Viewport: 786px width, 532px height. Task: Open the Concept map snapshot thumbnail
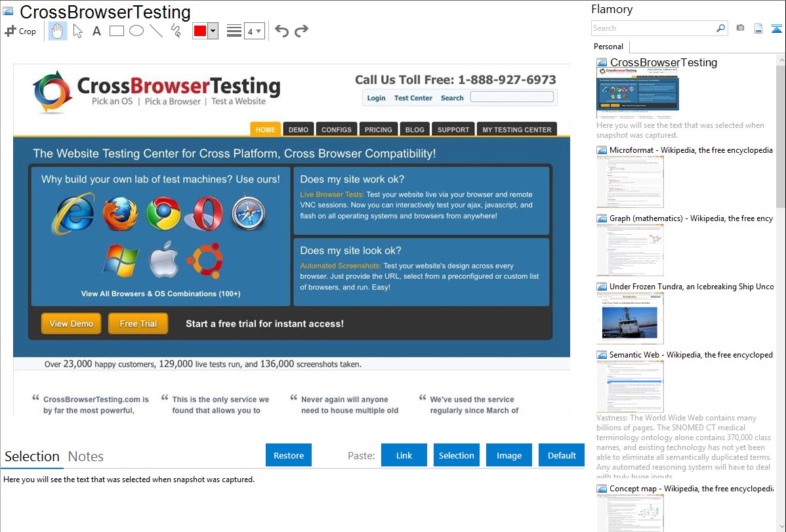point(630,513)
